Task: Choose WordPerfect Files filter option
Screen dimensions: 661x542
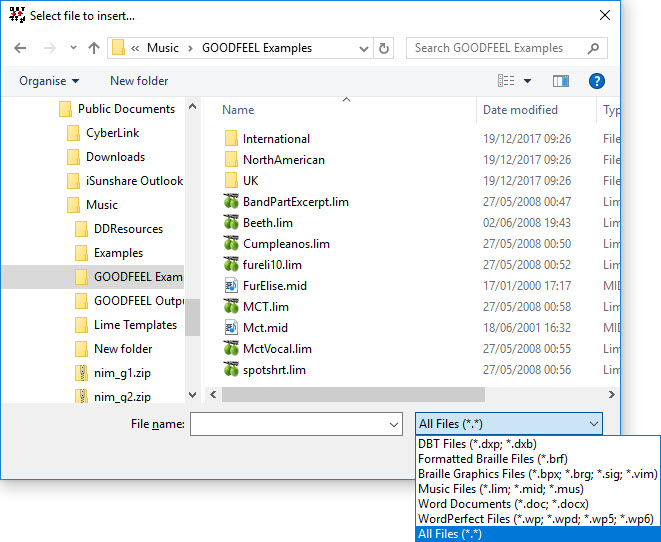Action: point(536,519)
